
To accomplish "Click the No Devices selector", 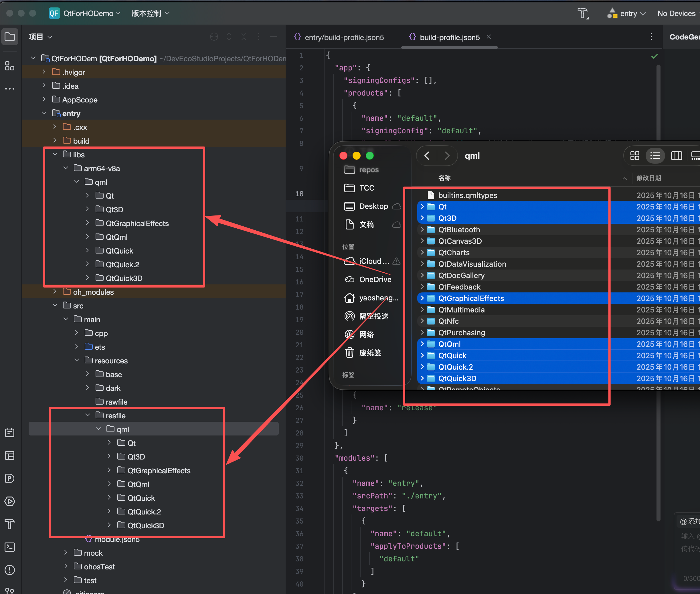I will [x=677, y=13].
